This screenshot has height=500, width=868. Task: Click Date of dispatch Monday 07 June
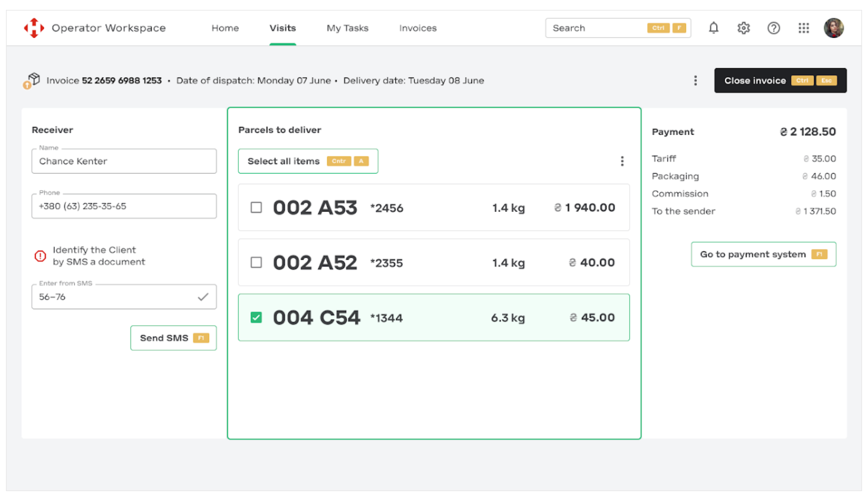254,81
